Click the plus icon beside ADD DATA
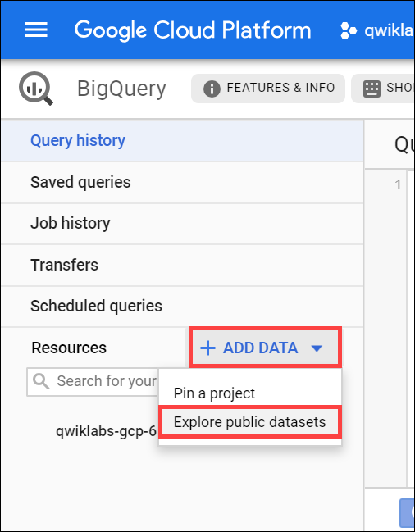This screenshot has width=415, height=532. [x=208, y=348]
